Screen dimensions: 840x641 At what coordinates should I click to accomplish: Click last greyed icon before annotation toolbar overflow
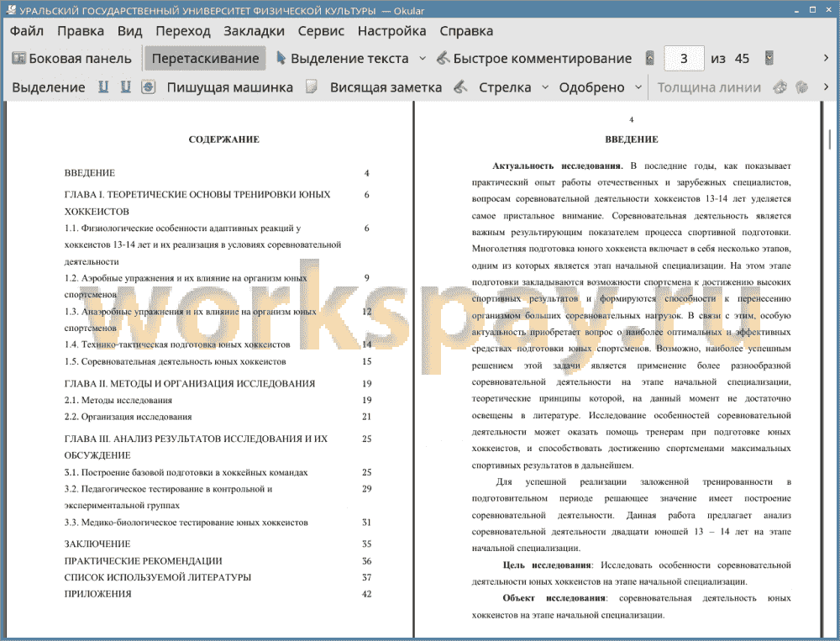(802, 87)
